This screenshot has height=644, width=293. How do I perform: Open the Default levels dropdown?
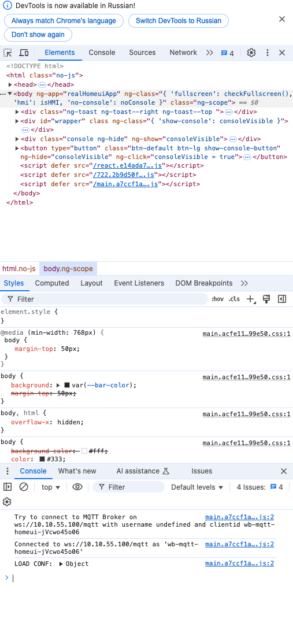point(197,487)
